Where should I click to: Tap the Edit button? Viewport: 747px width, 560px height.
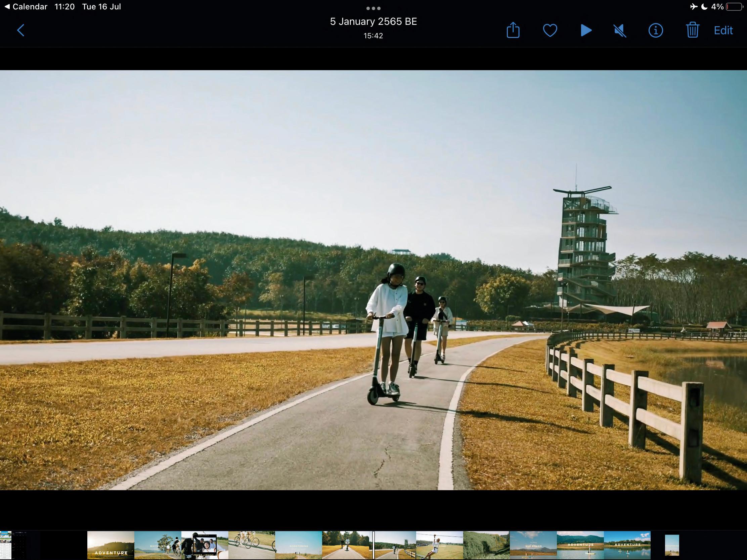tap(723, 30)
